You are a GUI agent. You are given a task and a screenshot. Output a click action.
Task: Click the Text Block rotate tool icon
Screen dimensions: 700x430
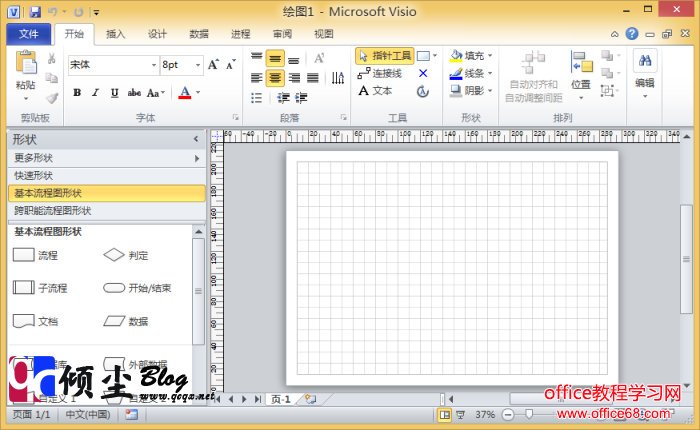pos(423,92)
